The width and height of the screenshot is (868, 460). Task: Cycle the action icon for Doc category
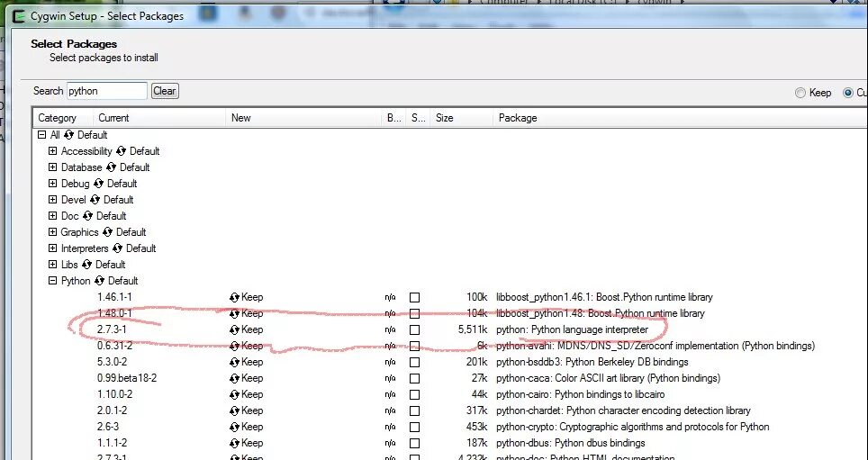(x=87, y=216)
